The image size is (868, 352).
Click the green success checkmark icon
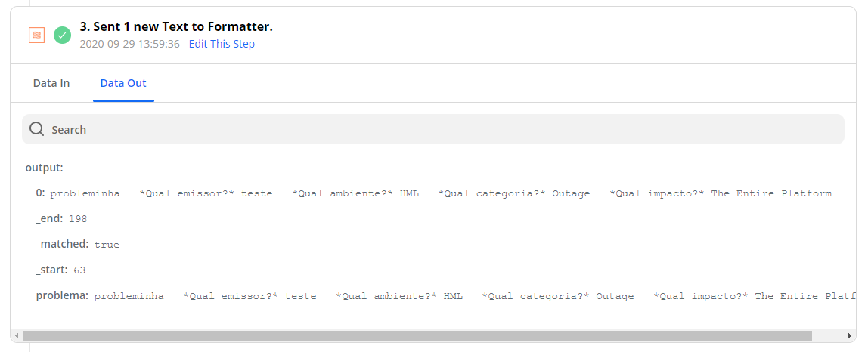(62, 36)
